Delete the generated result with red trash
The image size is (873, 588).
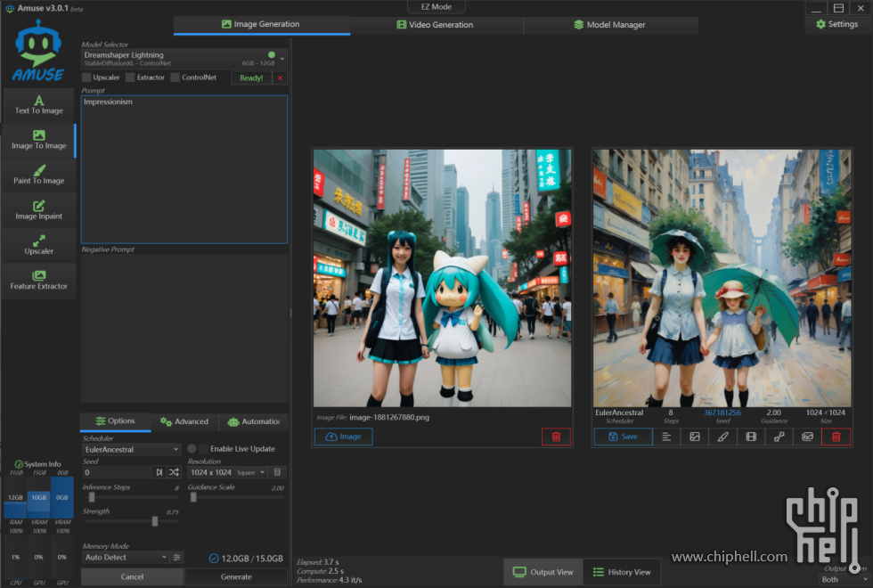click(x=836, y=437)
